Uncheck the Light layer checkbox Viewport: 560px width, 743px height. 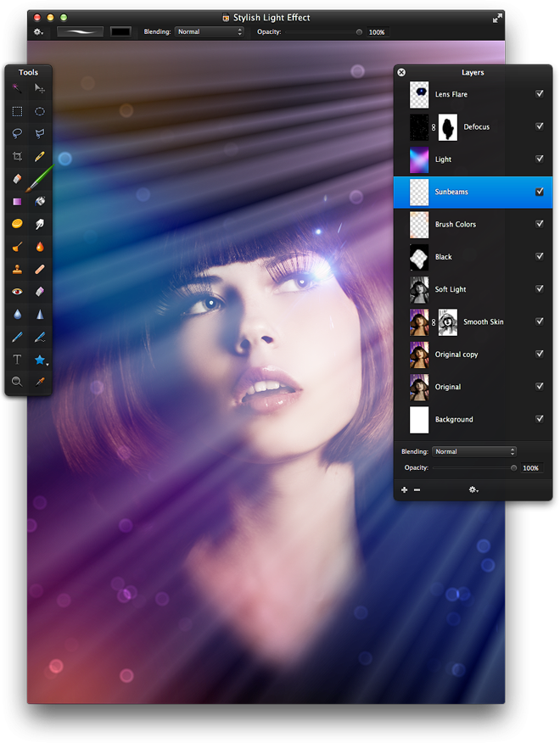[539, 159]
